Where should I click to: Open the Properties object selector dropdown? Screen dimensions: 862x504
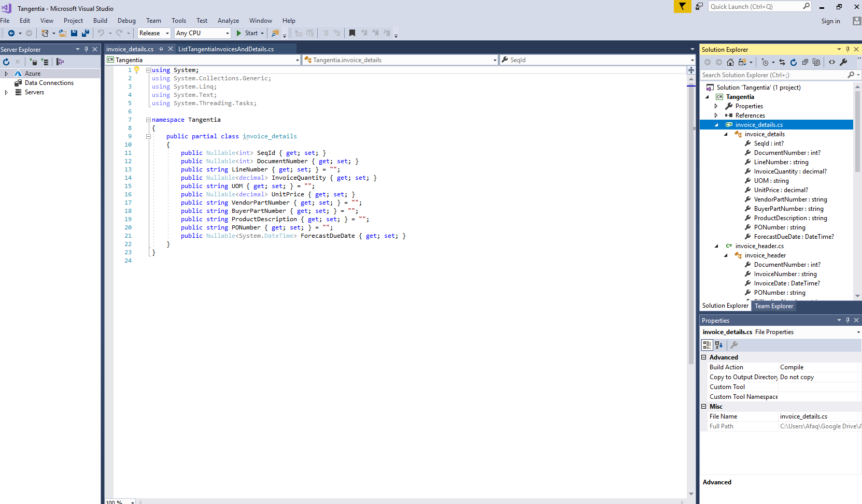tap(858, 333)
